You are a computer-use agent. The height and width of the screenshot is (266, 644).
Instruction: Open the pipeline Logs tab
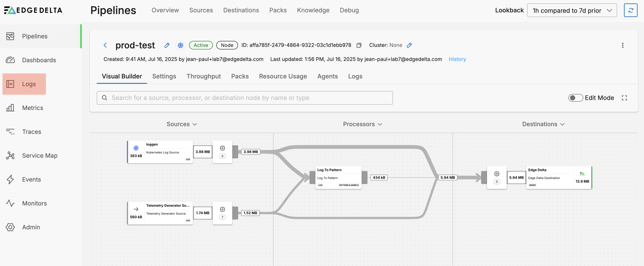(355, 76)
